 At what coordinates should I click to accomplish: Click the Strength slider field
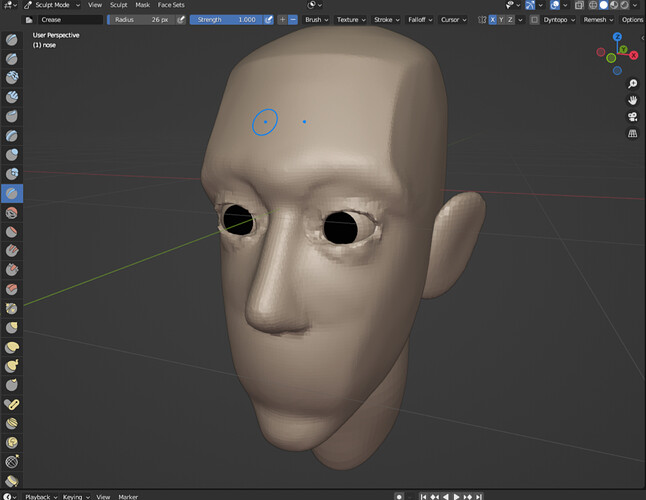click(x=226, y=20)
